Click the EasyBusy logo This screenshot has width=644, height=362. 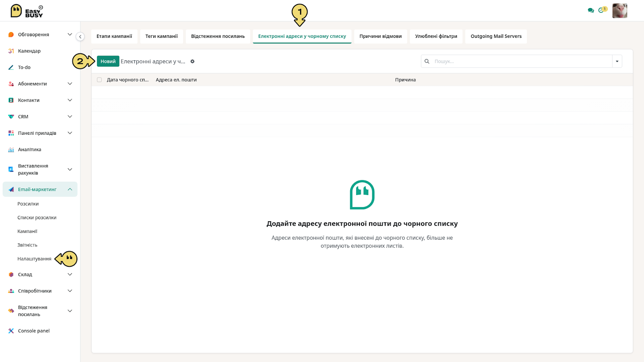tap(27, 11)
